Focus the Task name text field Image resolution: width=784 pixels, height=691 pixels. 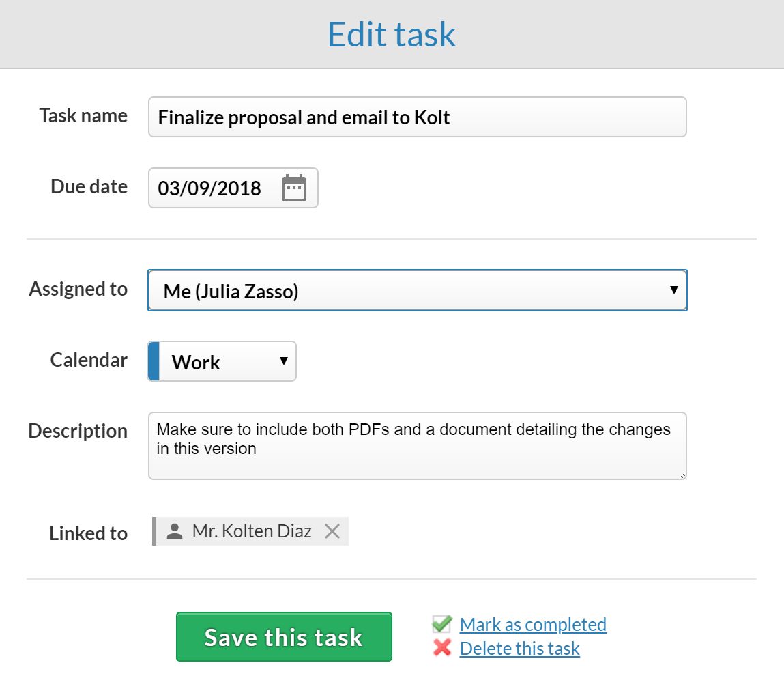(418, 117)
